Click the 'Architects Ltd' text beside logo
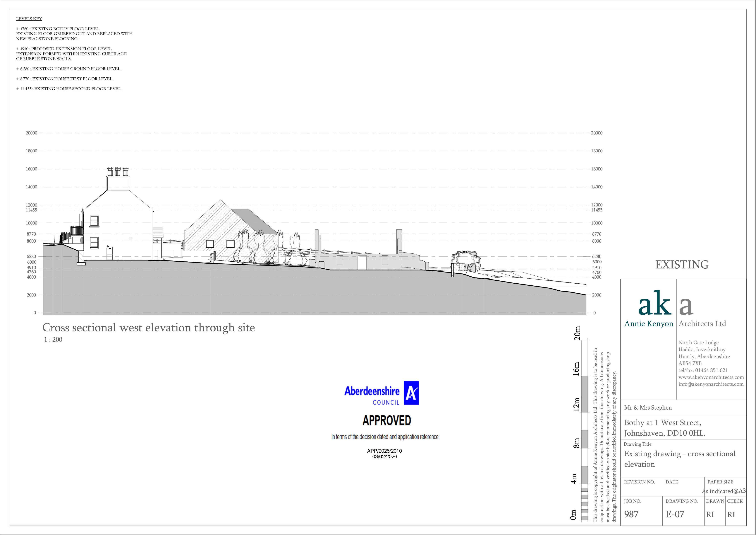The image size is (756, 535). click(702, 324)
